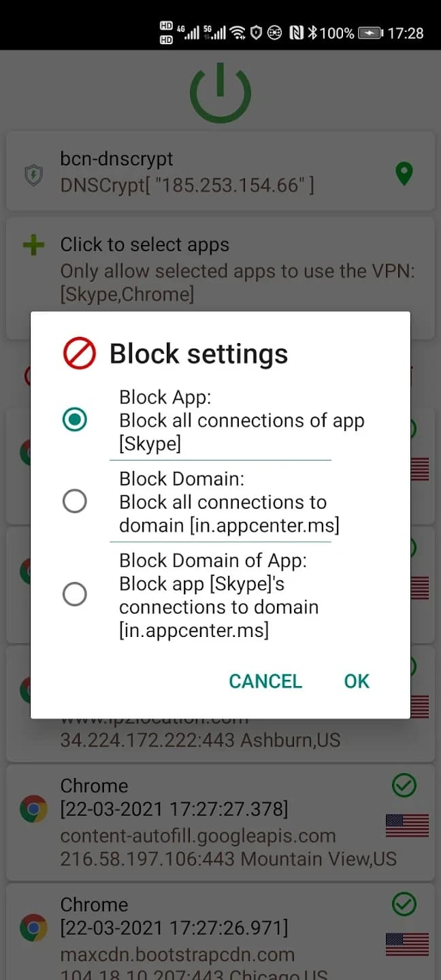
Task: Tap the green location pin icon
Action: (404, 174)
